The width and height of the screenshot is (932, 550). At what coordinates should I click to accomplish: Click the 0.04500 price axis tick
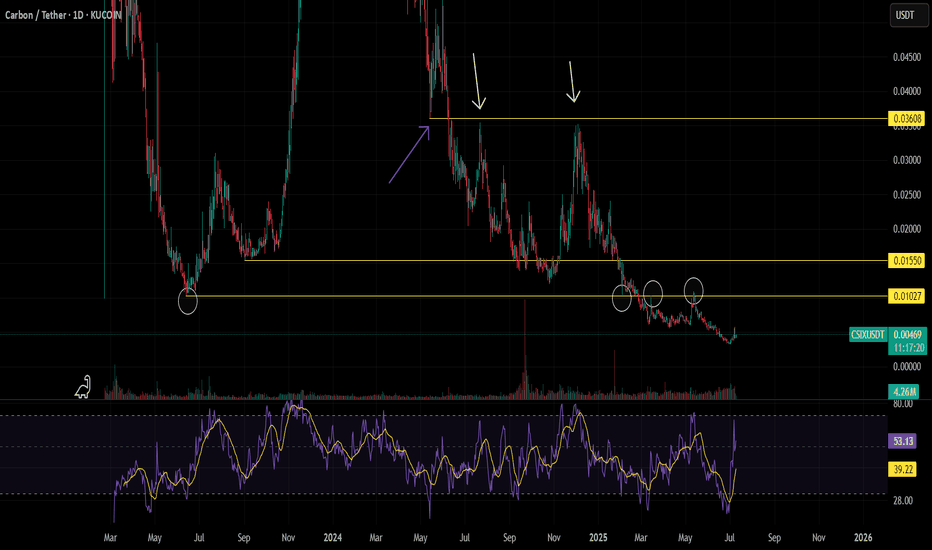click(907, 57)
